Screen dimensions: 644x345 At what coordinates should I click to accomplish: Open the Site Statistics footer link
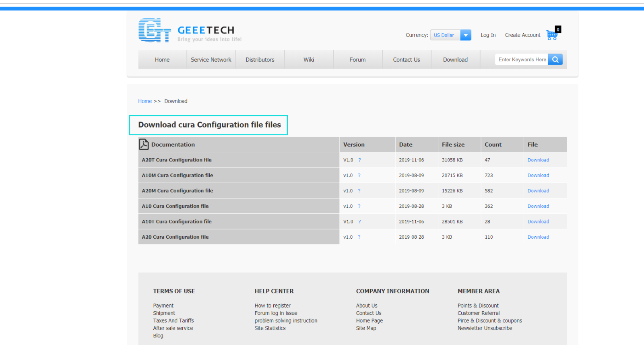pyautogui.click(x=270, y=328)
